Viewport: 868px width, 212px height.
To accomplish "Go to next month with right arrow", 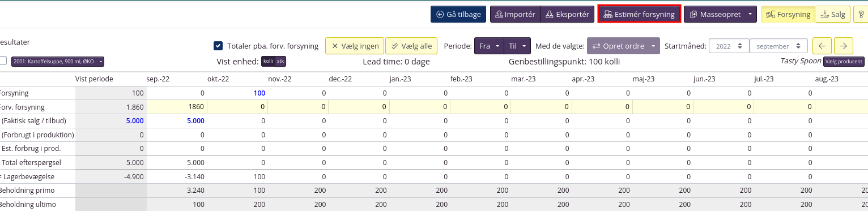I will (844, 46).
